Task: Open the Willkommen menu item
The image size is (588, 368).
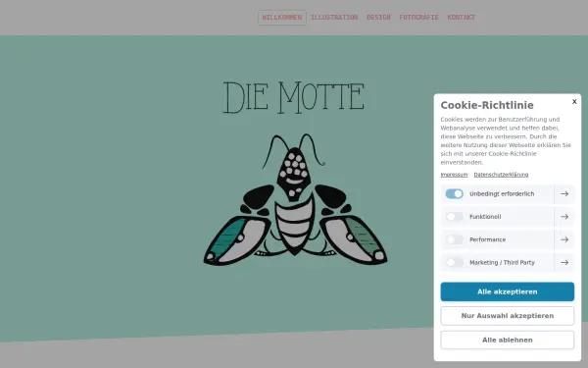Action: tap(282, 18)
